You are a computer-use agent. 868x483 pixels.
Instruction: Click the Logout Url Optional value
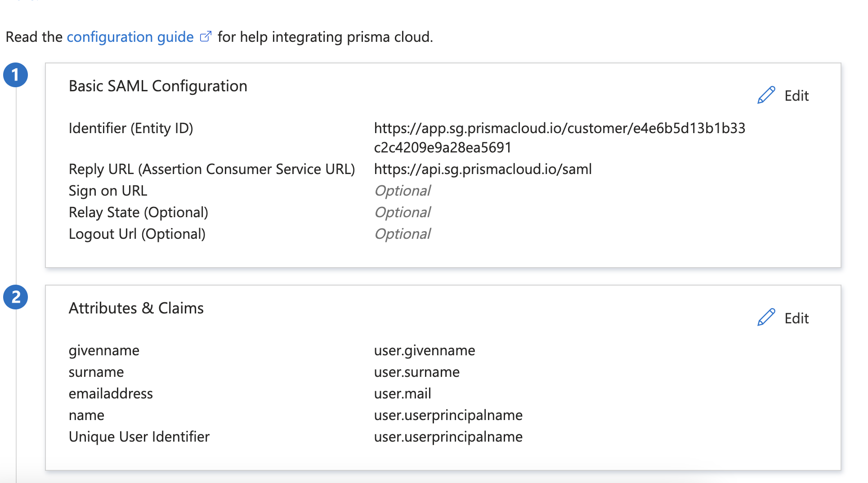click(403, 234)
